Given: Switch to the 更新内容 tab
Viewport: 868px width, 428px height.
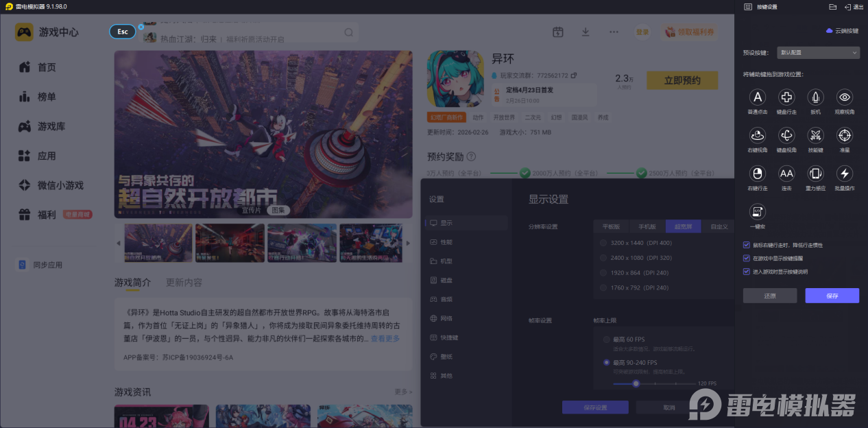Looking at the screenshot, I should point(184,283).
